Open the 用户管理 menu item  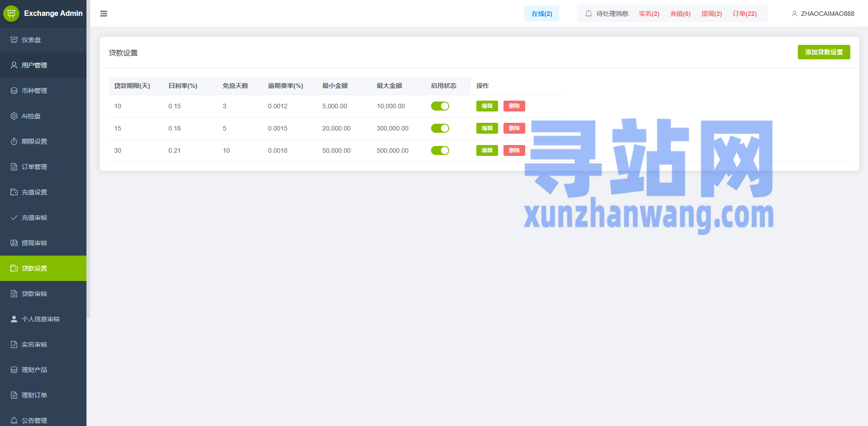coord(43,65)
